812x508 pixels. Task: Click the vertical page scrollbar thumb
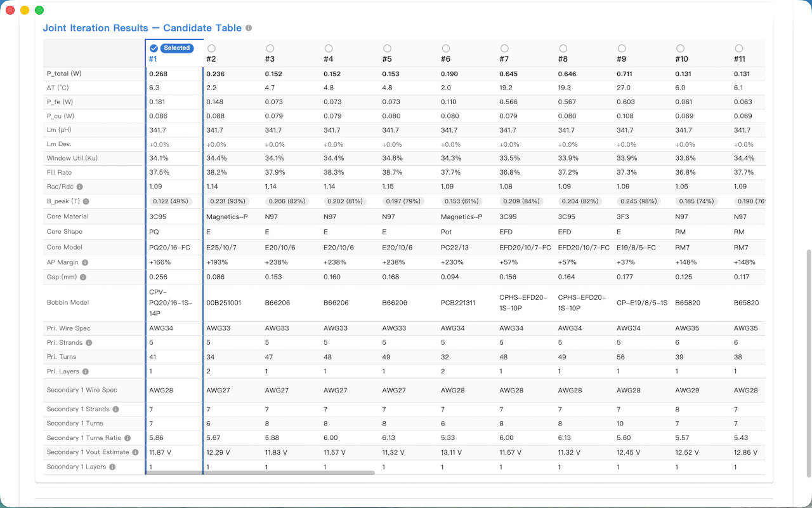[808, 363]
